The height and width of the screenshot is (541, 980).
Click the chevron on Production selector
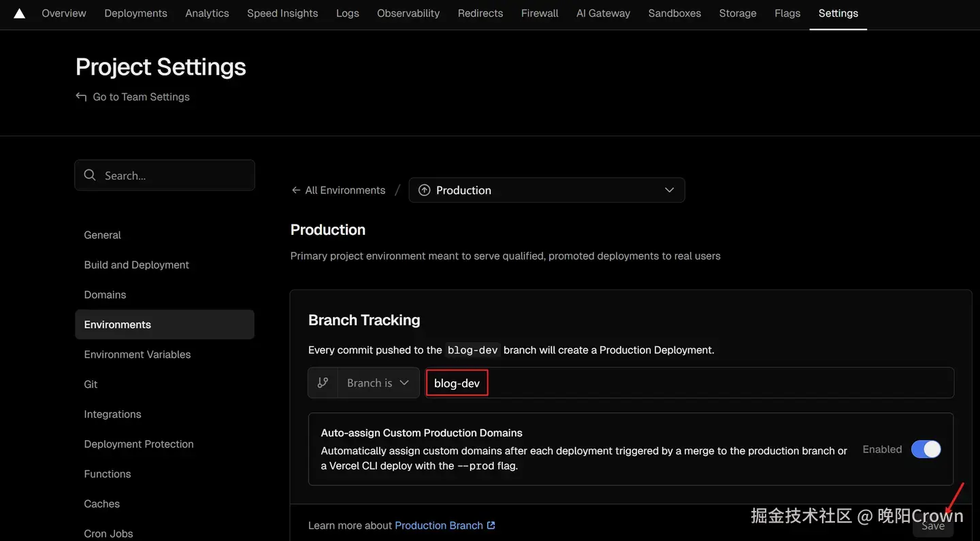click(x=669, y=191)
